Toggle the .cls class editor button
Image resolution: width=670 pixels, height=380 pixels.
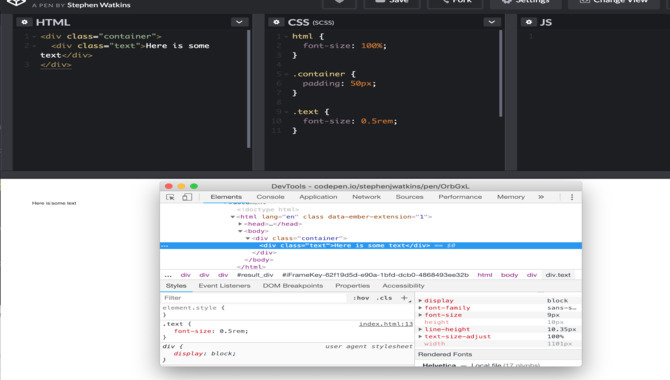click(x=384, y=298)
